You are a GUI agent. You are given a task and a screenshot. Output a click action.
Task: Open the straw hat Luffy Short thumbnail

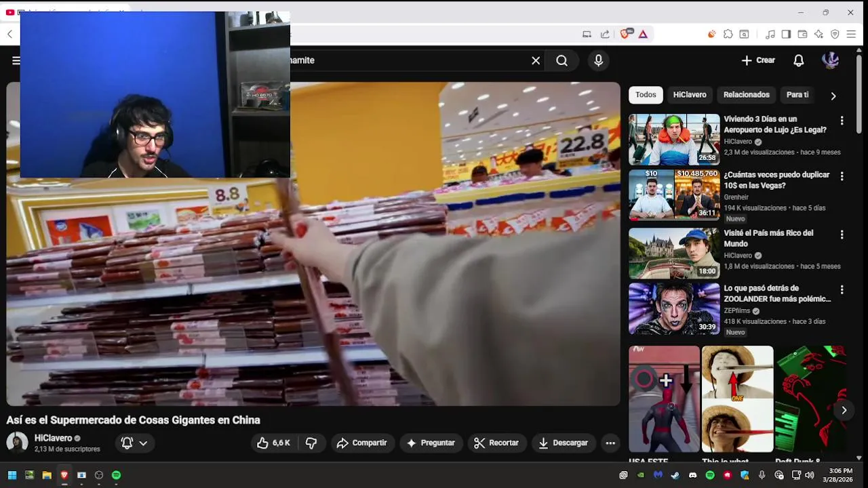[x=737, y=399]
